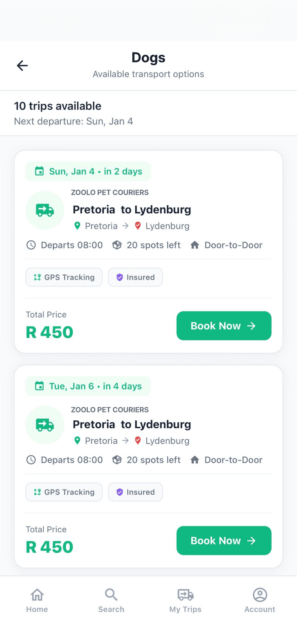This screenshot has width=297, height=644.
Task: Tap GPS Tracking chip on second trip
Action: tap(64, 492)
